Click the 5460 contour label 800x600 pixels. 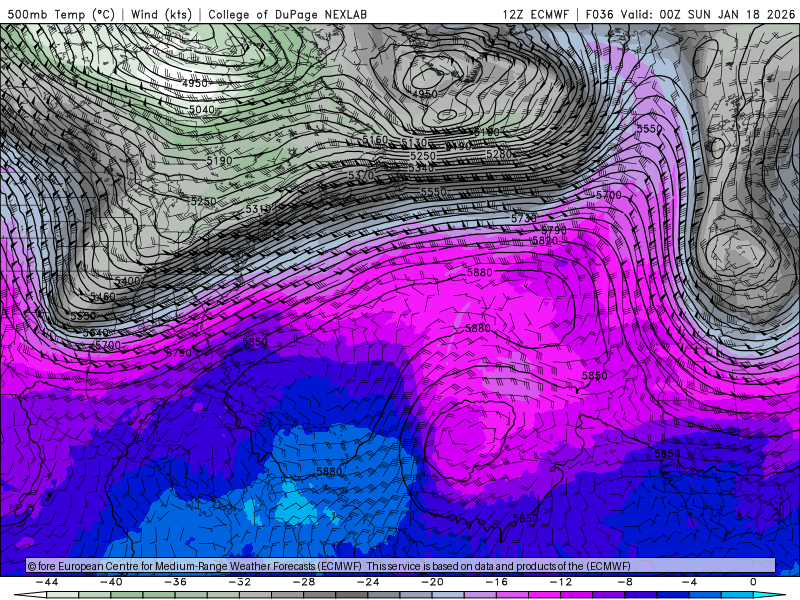coord(103,296)
